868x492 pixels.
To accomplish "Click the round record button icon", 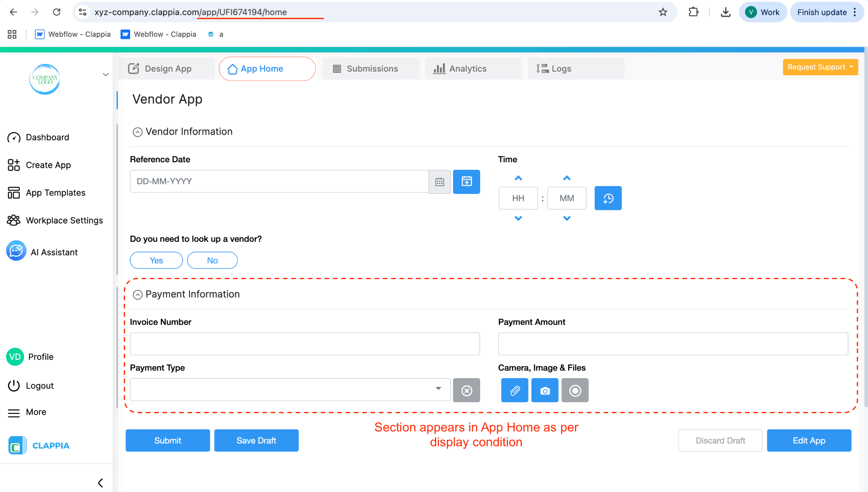I will [x=575, y=390].
